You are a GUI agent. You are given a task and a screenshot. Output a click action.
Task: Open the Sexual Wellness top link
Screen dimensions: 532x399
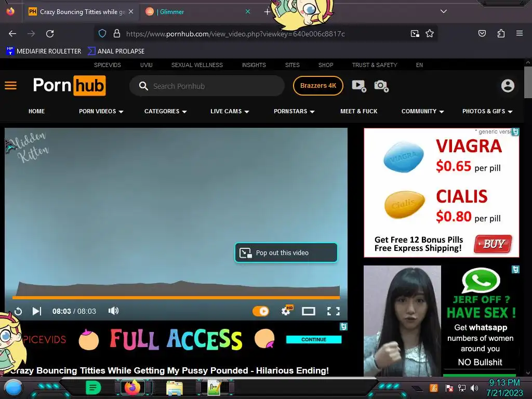coord(197,65)
